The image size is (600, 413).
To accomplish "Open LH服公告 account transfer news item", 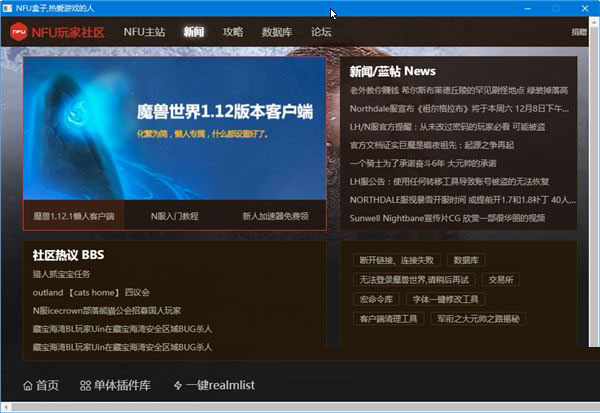I will (x=449, y=181).
